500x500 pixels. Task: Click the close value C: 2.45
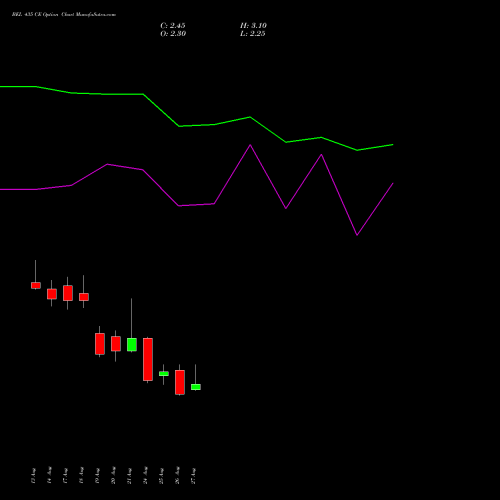[x=173, y=26]
